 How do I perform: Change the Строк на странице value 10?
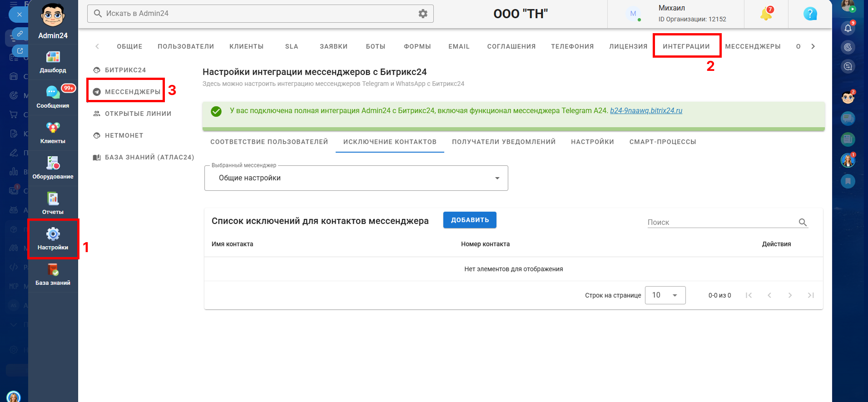[665, 295]
